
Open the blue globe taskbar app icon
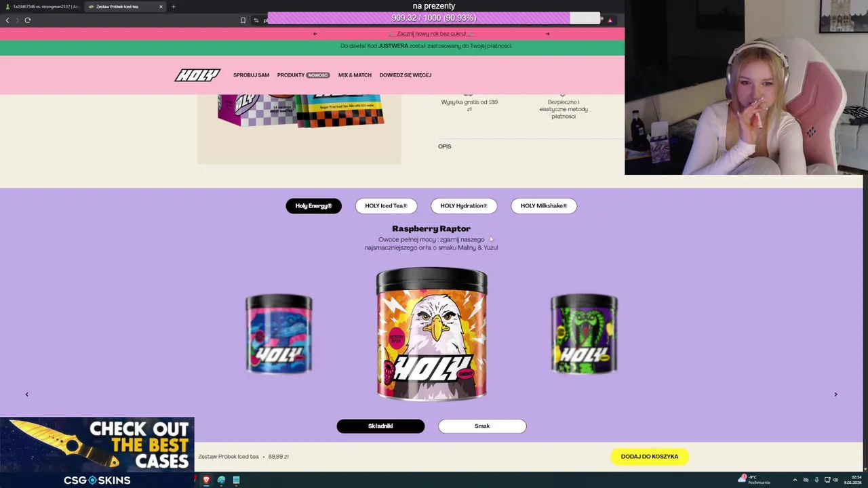(221, 480)
